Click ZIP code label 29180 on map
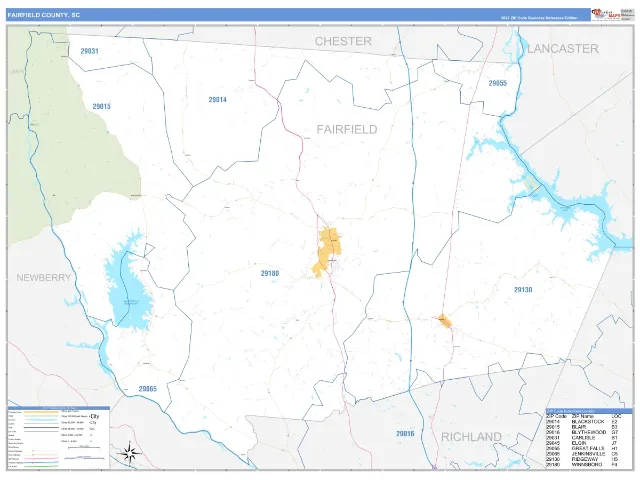 pyautogui.click(x=270, y=273)
